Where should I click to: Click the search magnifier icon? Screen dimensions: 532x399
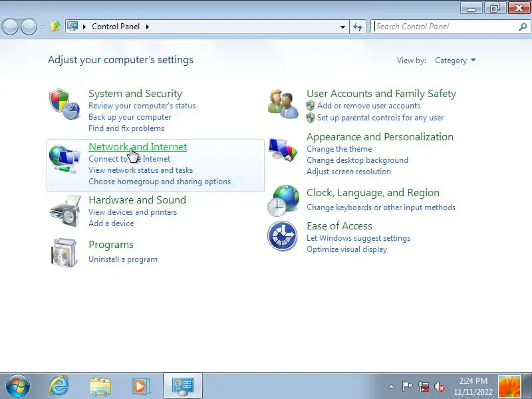pyautogui.click(x=523, y=27)
